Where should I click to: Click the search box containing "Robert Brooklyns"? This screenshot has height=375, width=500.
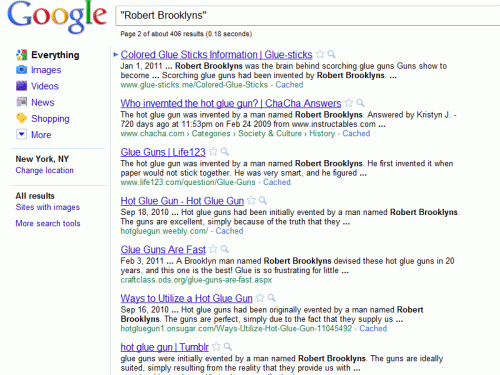pos(307,16)
